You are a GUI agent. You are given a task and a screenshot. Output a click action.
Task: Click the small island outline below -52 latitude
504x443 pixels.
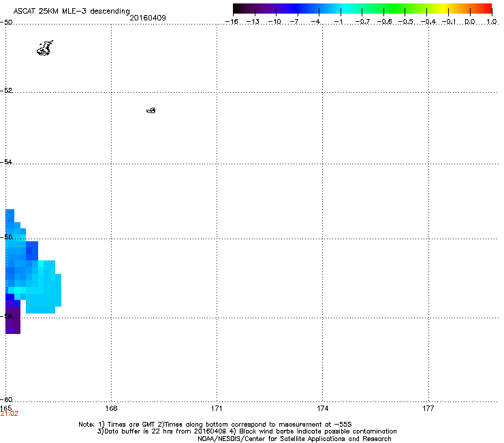[x=151, y=110]
